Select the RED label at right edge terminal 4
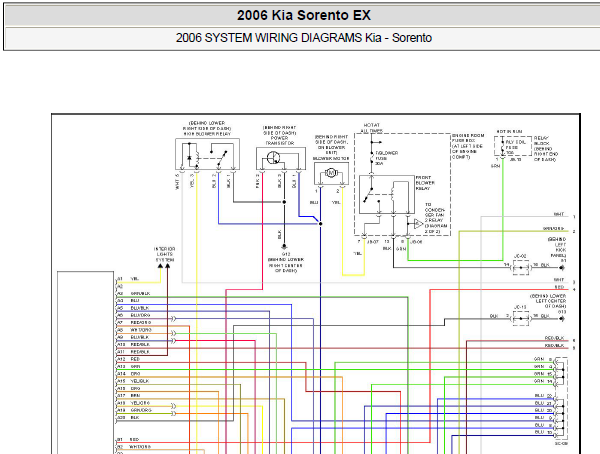This screenshot has height=454, width=600. 559,287
